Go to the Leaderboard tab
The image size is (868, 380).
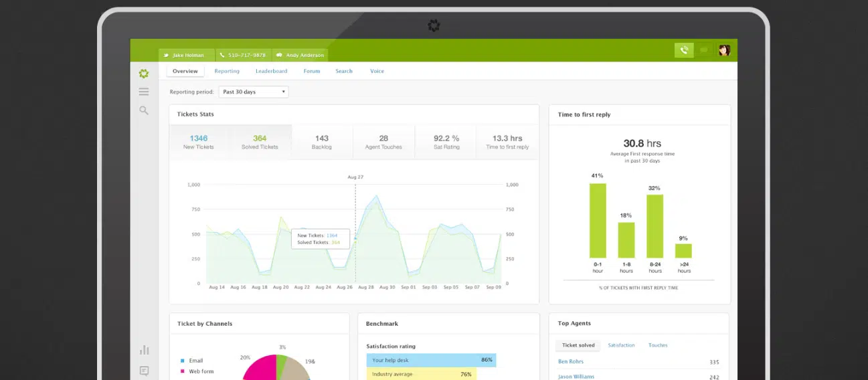coord(271,71)
